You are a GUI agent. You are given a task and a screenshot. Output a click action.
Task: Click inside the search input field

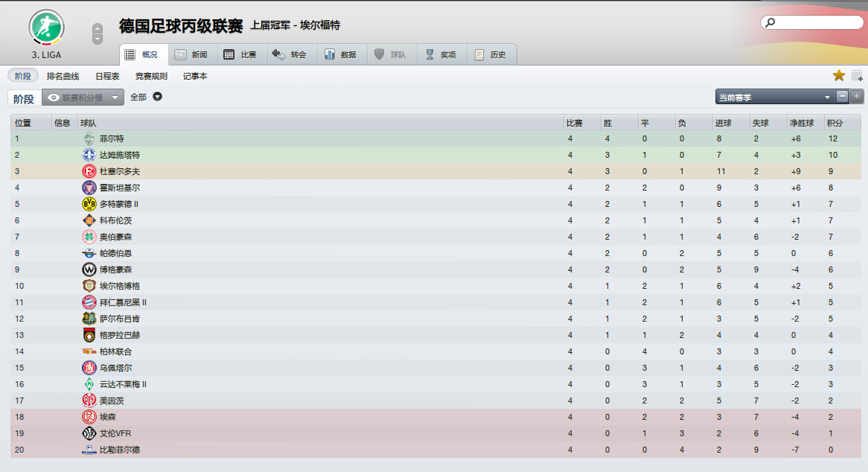tap(817, 23)
